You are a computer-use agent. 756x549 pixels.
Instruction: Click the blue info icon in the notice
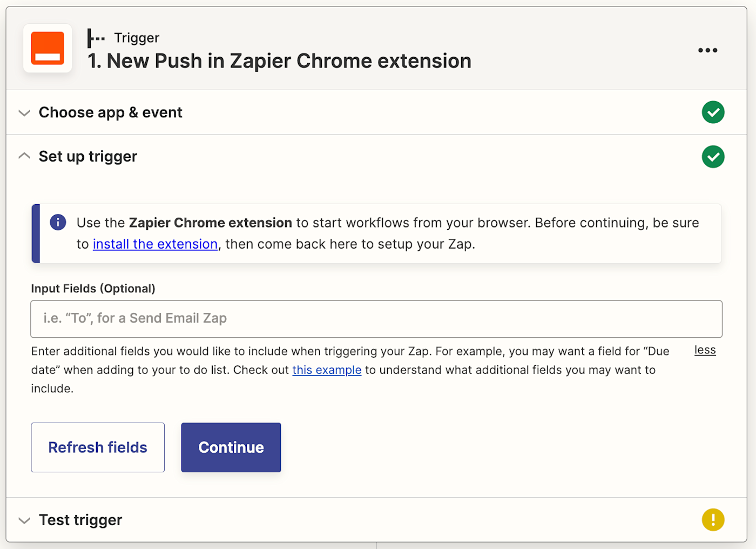point(58,222)
